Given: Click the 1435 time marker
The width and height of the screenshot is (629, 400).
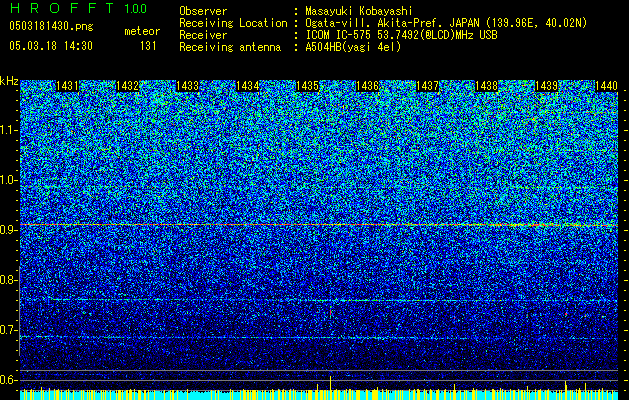Looking at the screenshot, I should [x=307, y=86].
